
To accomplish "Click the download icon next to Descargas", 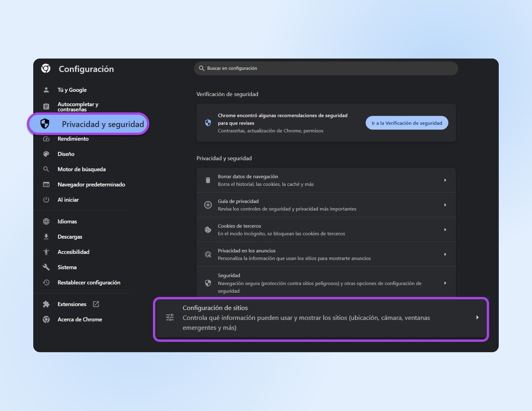I will coord(46,237).
